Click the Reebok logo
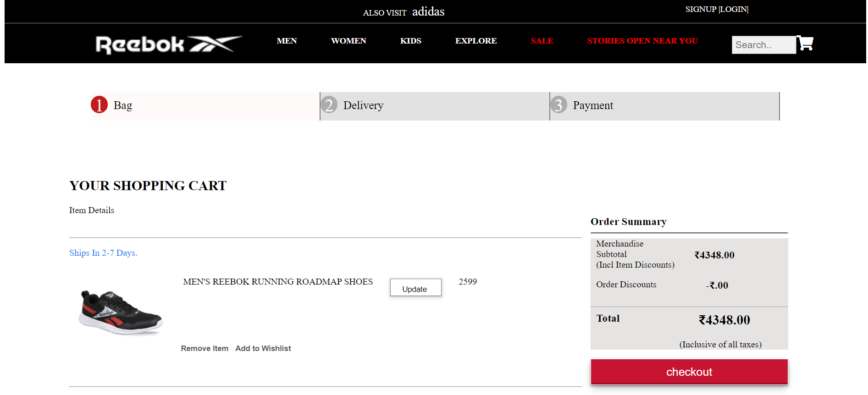The height and width of the screenshot is (395, 868). click(169, 44)
